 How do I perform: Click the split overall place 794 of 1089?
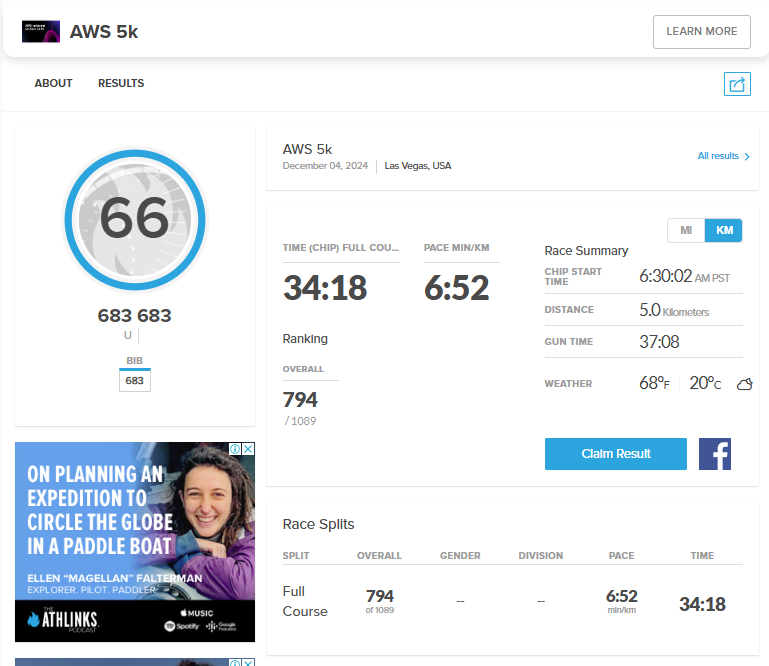pos(380,601)
